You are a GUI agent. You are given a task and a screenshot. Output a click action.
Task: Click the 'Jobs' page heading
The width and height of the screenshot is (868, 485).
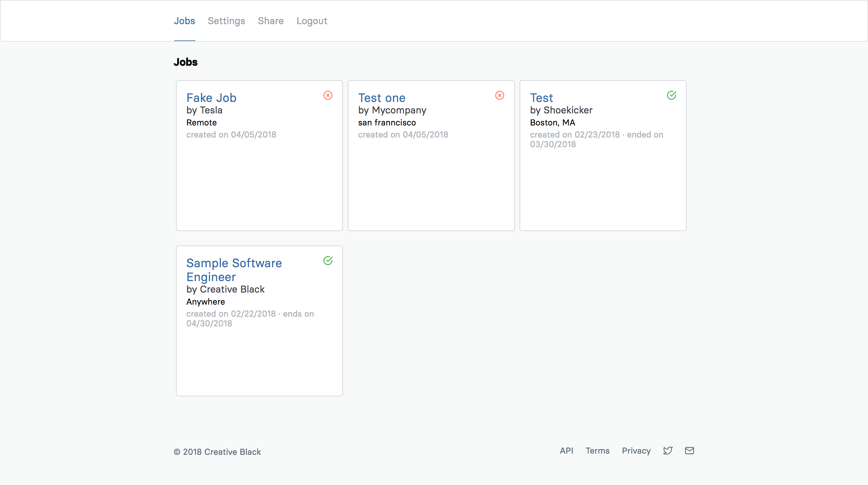(x=186, y=62)
